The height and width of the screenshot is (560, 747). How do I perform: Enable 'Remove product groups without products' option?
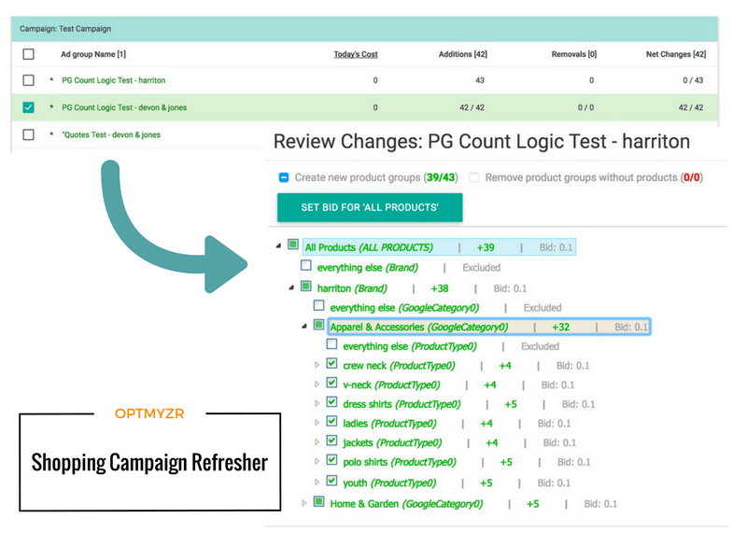coord(474,177)
